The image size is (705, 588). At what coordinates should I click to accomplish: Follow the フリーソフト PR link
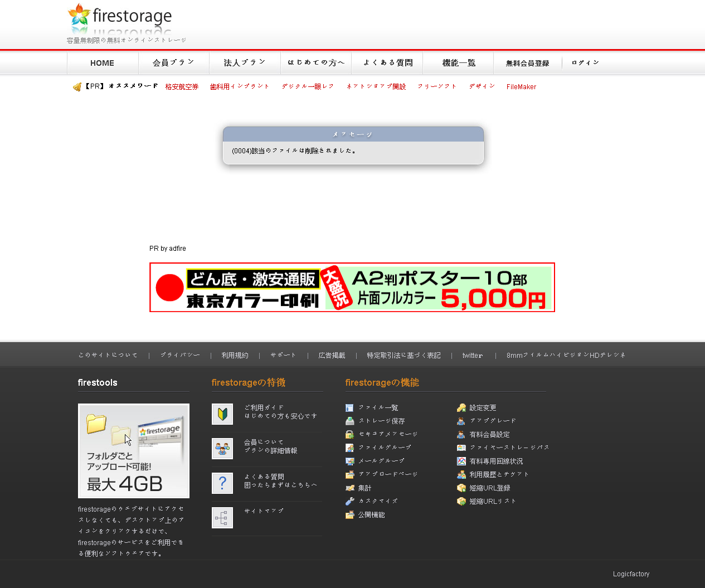(x=437, y=87)
